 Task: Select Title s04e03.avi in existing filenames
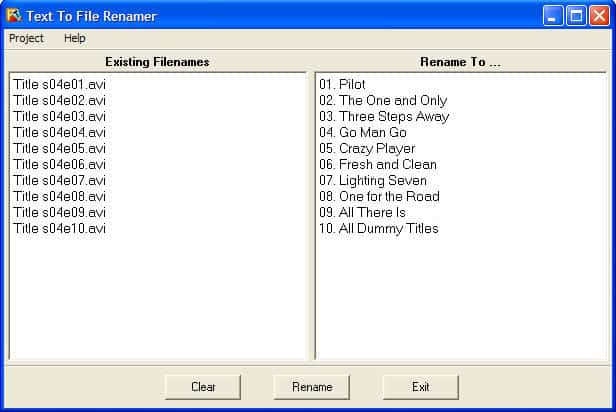point(59,117)
